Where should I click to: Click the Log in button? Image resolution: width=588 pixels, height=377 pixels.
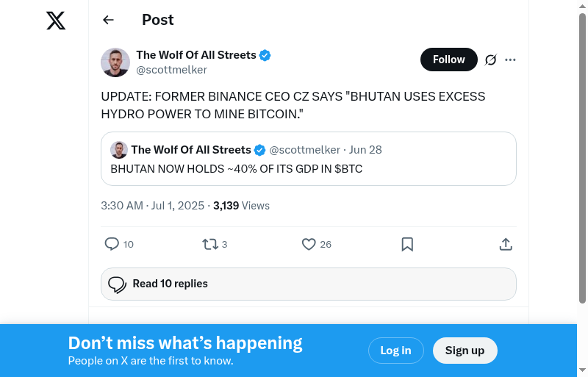(x=395, y=351)
